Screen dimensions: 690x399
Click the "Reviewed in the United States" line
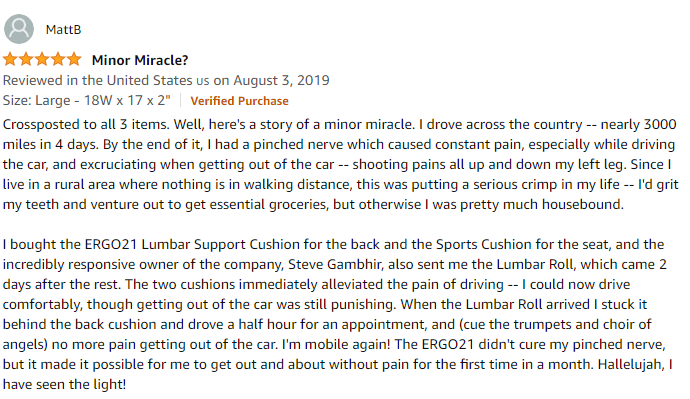click(98, 81)
